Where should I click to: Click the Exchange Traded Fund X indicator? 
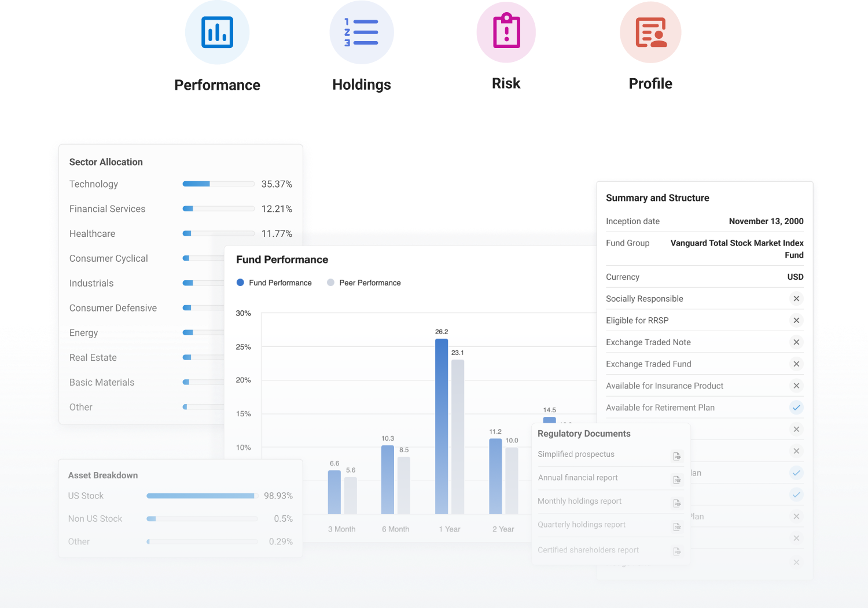(x=796, y=364)
